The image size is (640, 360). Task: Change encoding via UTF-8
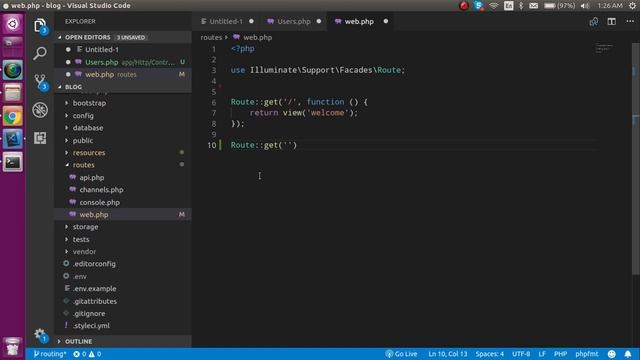tap(521, 354)
